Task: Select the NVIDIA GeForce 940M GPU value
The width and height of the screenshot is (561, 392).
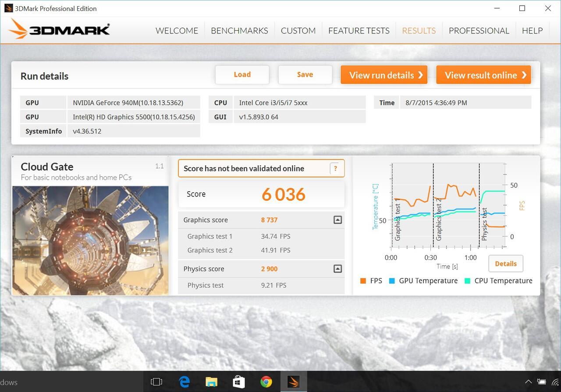Action: click(128, 103)
